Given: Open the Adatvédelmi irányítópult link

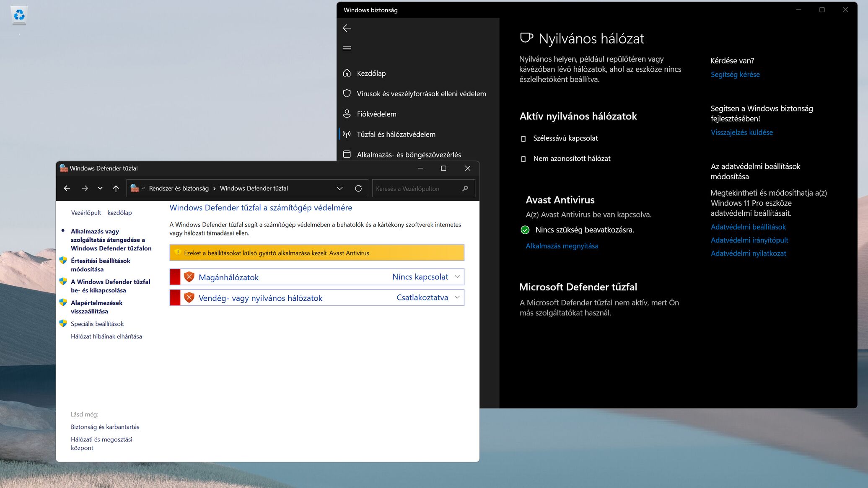Looking at the screenshot, I should tap(749, 240).
